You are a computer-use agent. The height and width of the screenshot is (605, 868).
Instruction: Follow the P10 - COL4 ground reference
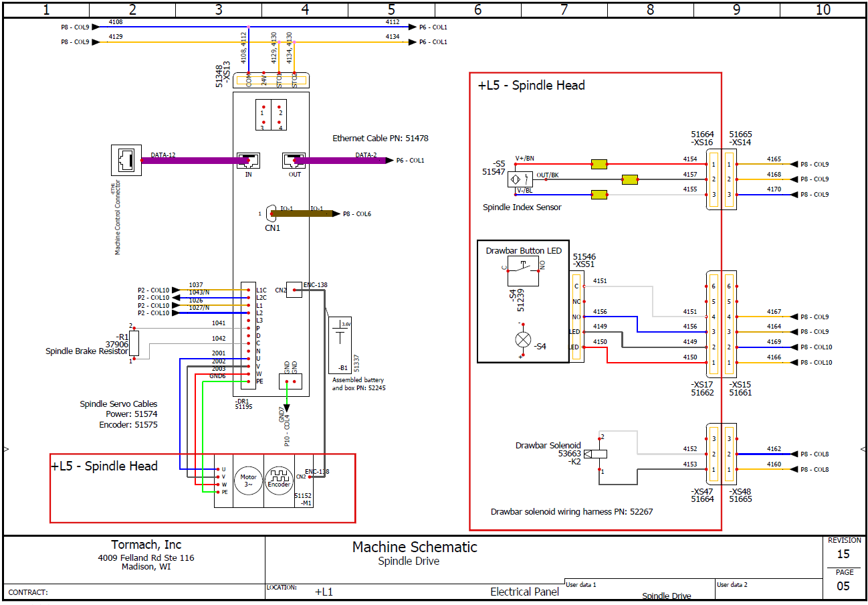pyautogui.click(x=287, y=427)
